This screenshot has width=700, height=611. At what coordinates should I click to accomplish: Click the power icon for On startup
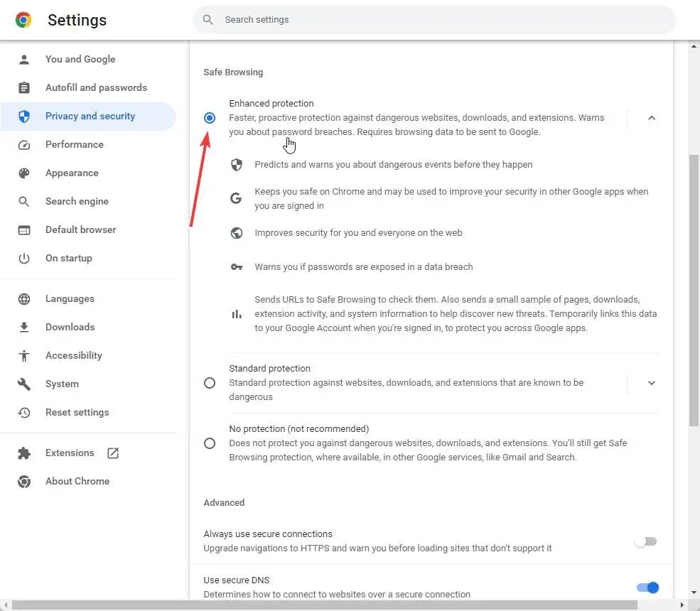(24, 259)
